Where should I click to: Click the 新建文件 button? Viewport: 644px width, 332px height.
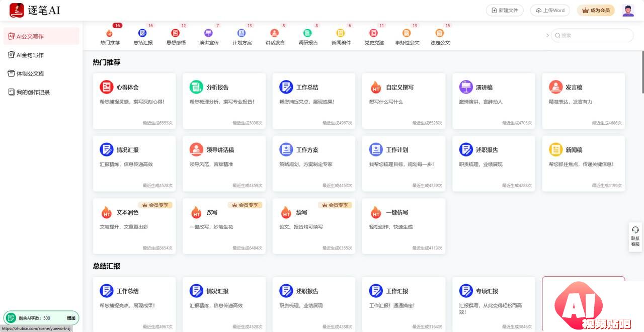coord(505,10)
